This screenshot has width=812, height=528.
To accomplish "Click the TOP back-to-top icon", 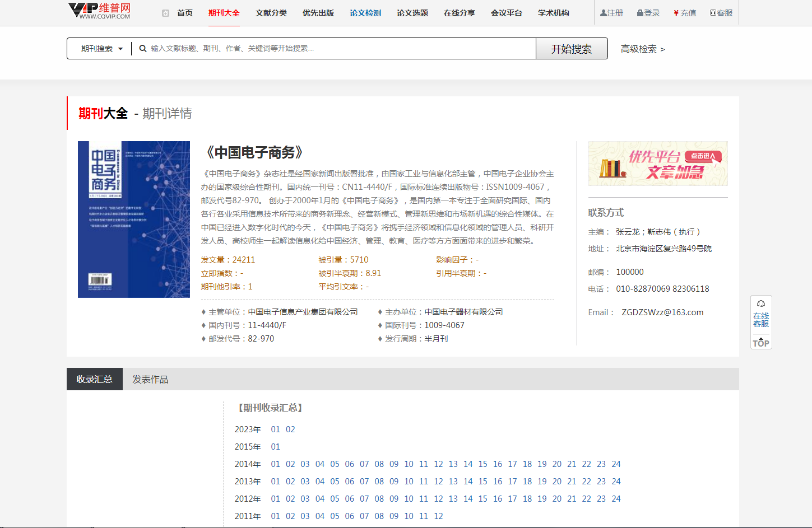I will [x=761, y=342].
